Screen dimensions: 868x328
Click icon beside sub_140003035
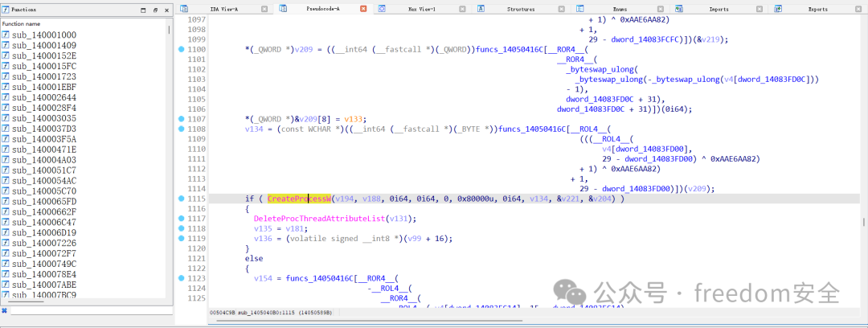(x=6, y=118)
